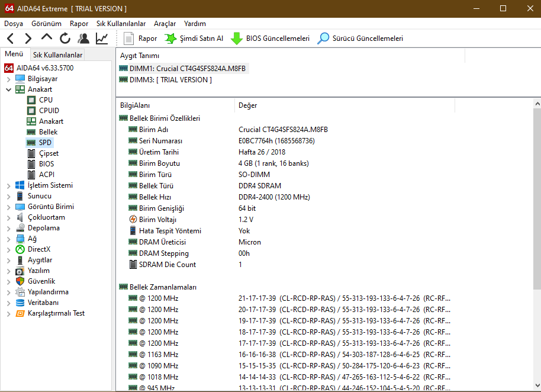Click the Depolama disk icon
Viewport: 541px width, 392px height.
pos(20,228)
